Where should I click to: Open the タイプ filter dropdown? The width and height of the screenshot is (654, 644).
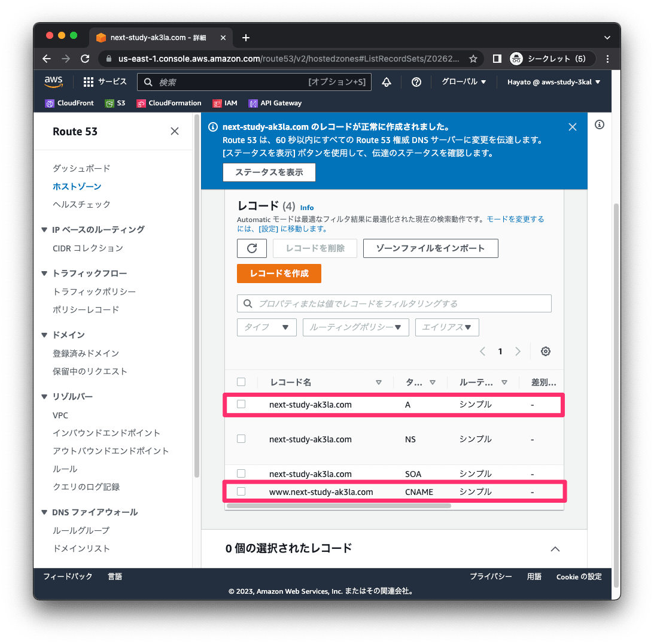[267, 327]
